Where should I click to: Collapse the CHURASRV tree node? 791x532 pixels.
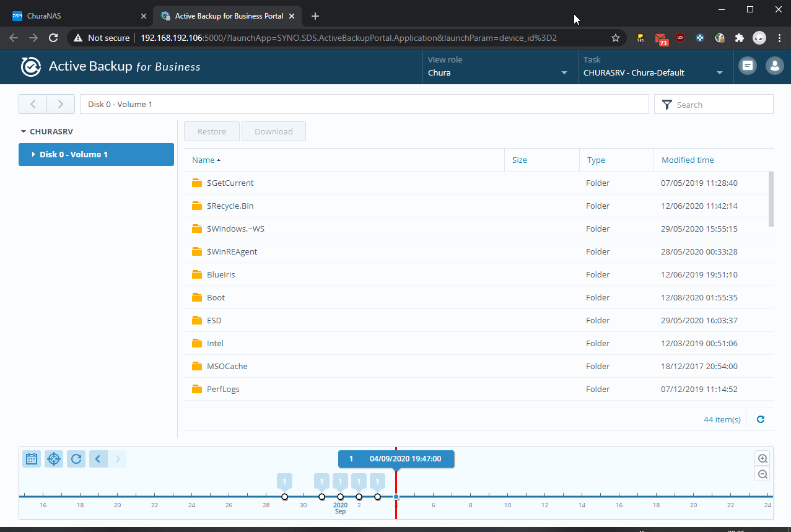point(24,132)
